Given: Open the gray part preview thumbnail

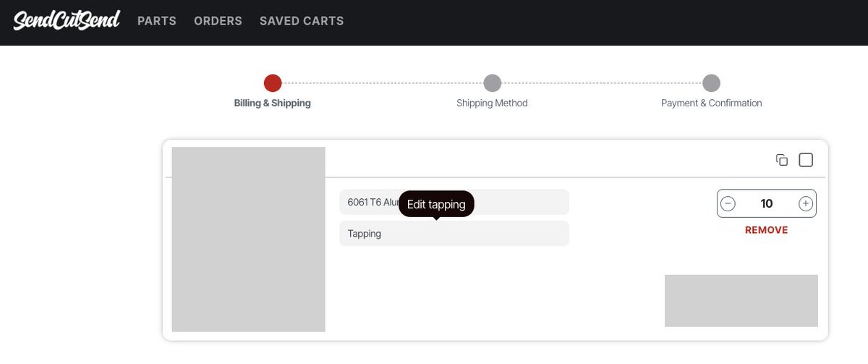Looking at the screenshot, I should (249, 240).
